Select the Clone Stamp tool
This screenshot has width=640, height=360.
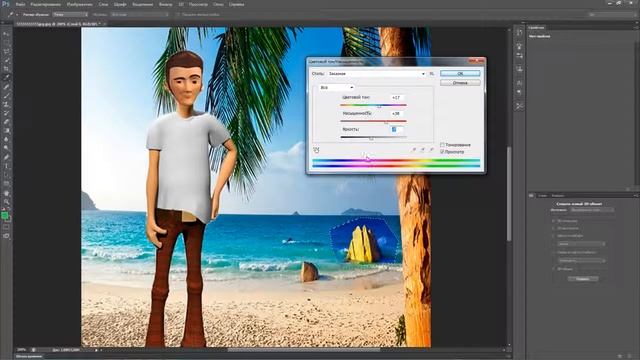coord(6,104)
